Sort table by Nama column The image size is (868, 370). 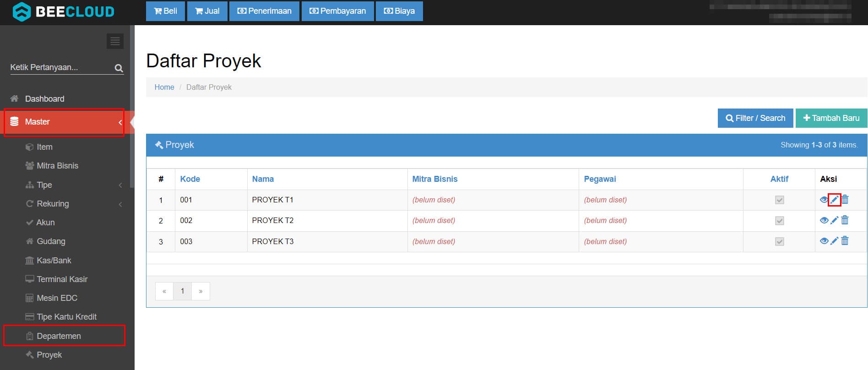tap(263, 179)
